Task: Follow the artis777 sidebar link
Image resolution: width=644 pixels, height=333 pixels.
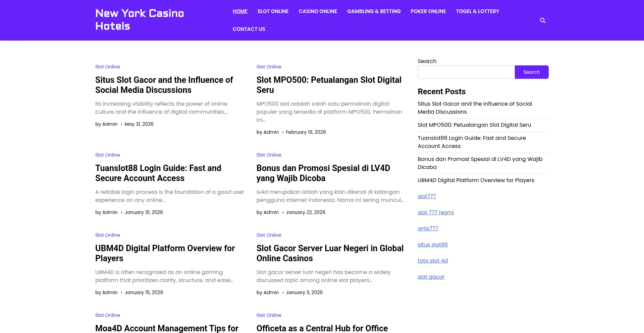Action: 428,229
